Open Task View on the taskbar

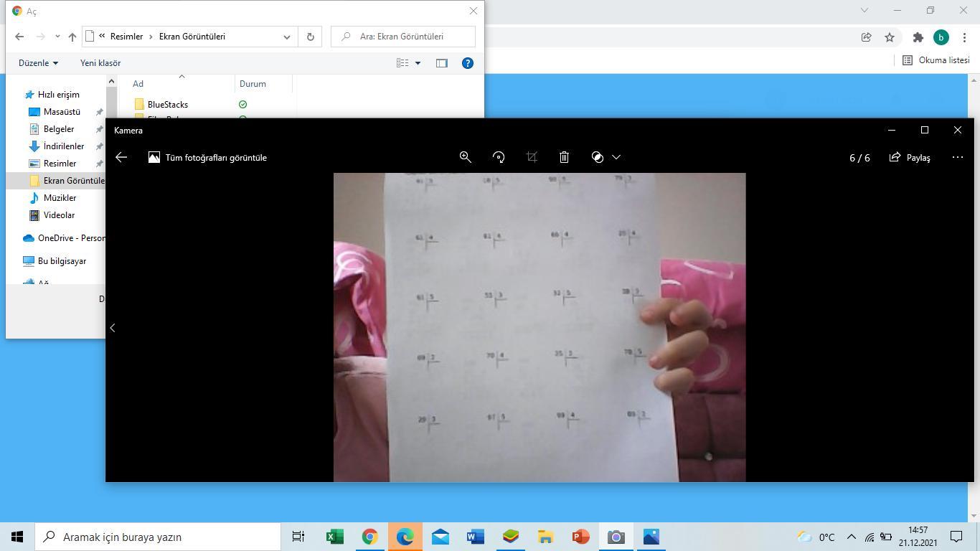[298, 537]
